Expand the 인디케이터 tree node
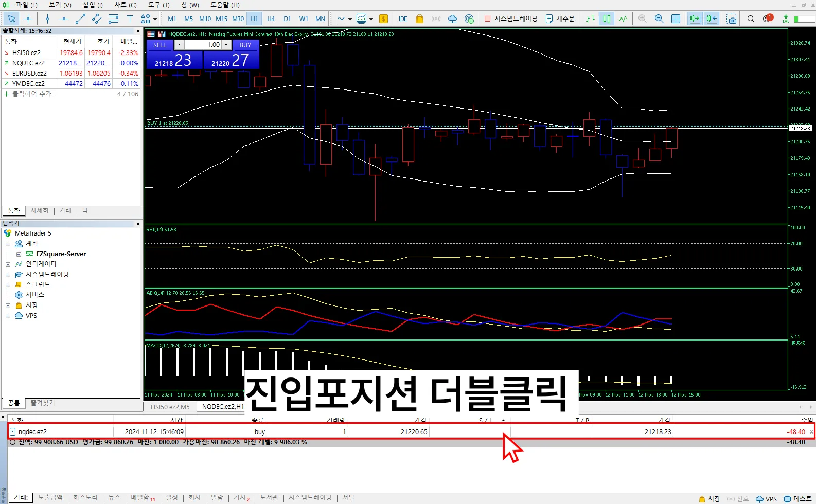 (x=8, y=264)
